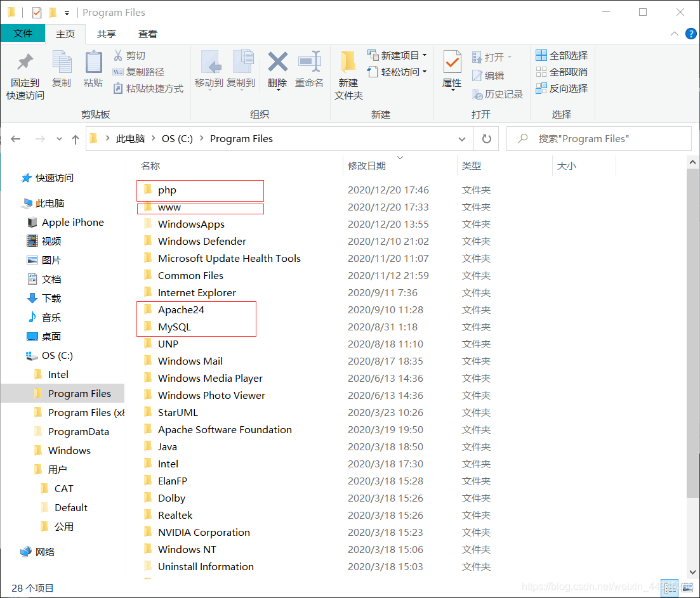
Task: Select ProgramData in the navigation tree
Action: (72, 432)
